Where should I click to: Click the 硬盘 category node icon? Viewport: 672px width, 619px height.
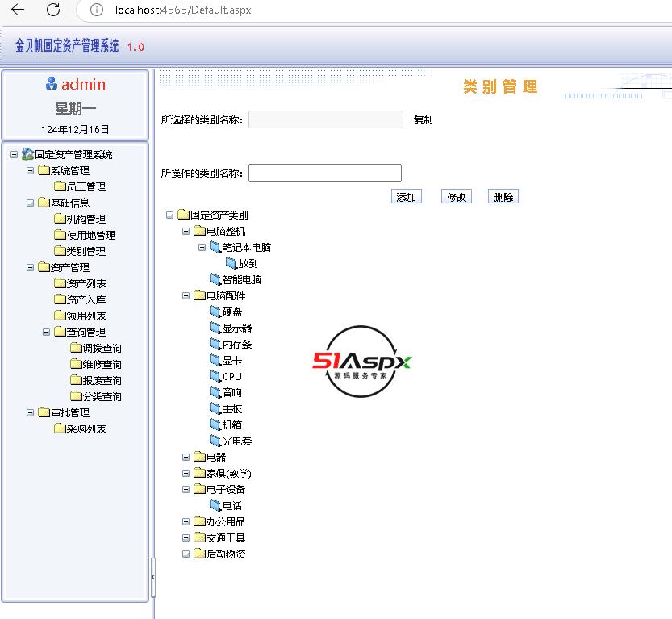(215, 312)
